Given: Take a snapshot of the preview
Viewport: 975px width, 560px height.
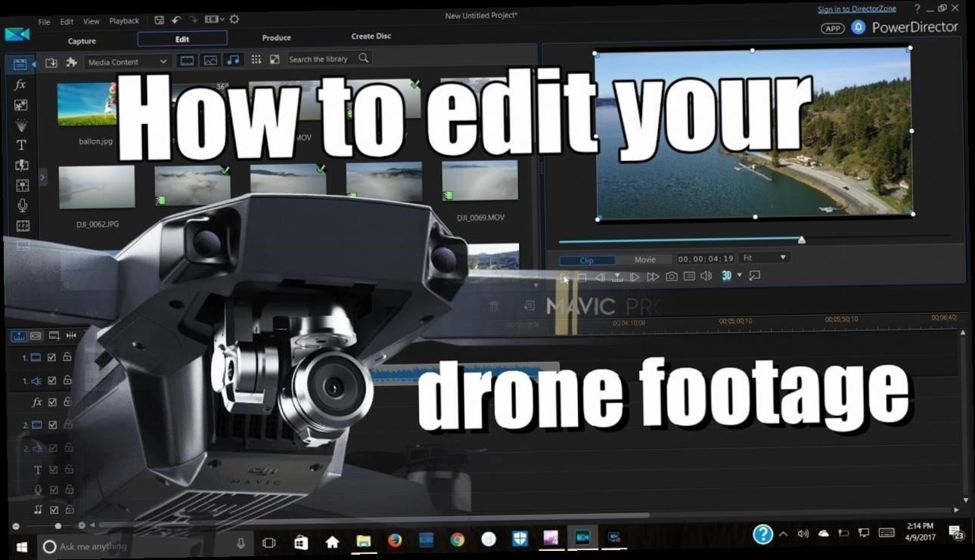Looking at the screenshot, I should (x=672, y=277).
